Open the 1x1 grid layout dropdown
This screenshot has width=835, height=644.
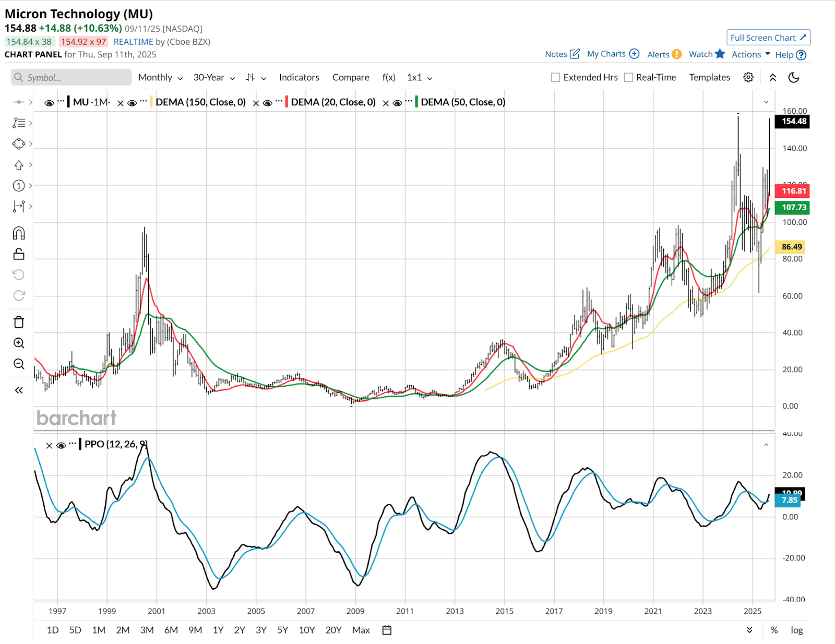pos(420,77)
